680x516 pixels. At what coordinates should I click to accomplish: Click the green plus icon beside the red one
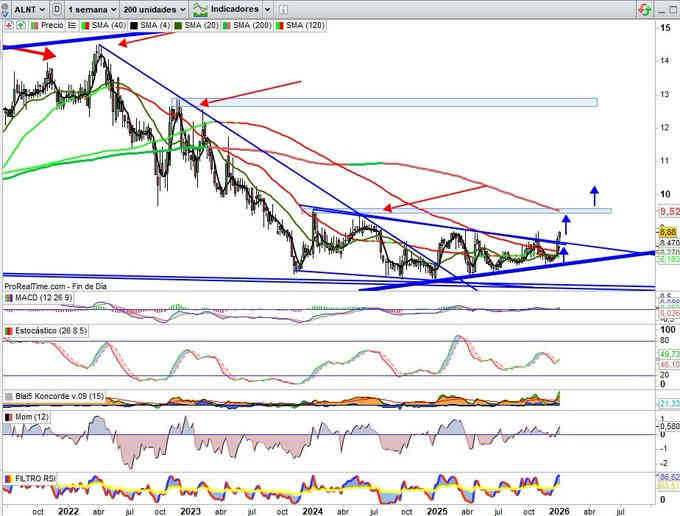click(x=19, y=23)
